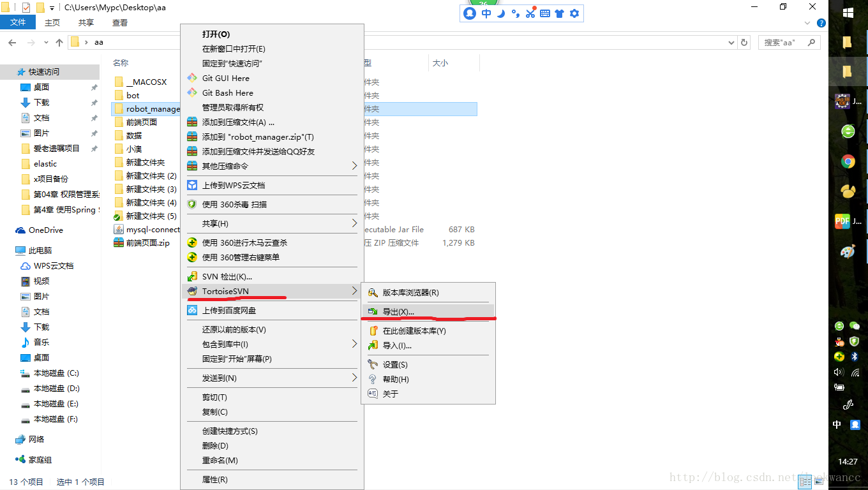Click the 360 antivirus scan shield icon

[x=192, y=204]
